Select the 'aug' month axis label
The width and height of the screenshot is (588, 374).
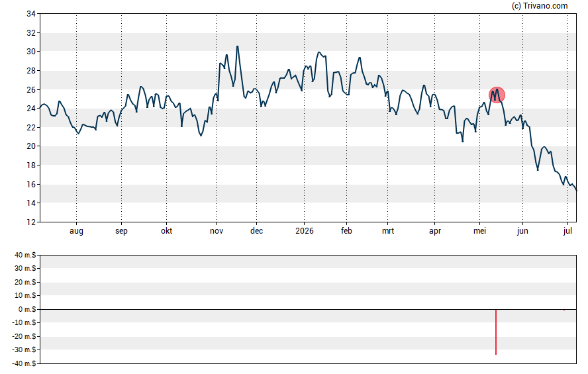[77, 231]
